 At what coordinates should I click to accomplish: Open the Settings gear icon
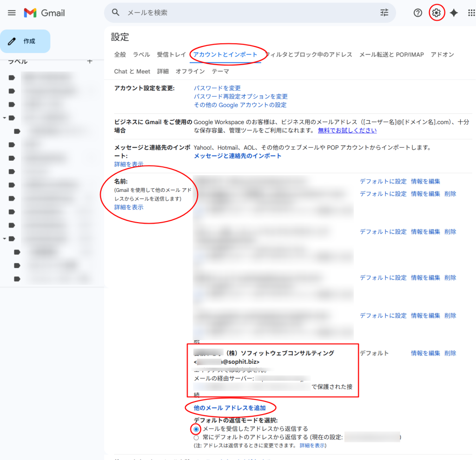[436, 13]
